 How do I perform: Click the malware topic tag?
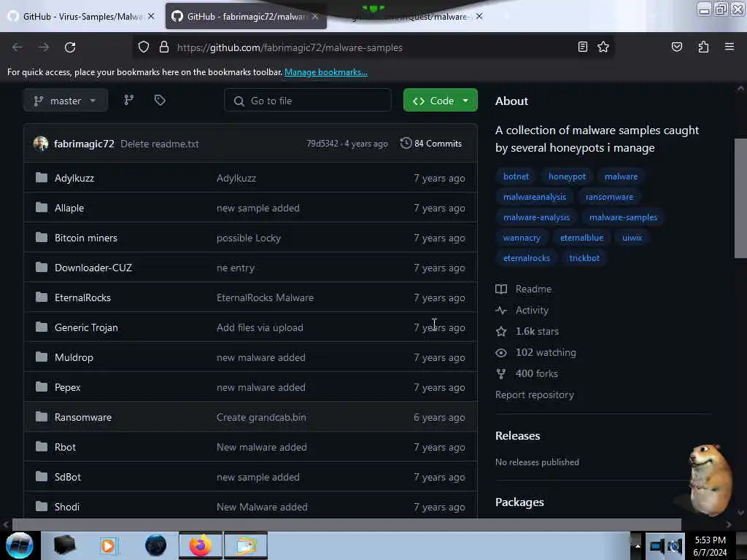point(621,176)
